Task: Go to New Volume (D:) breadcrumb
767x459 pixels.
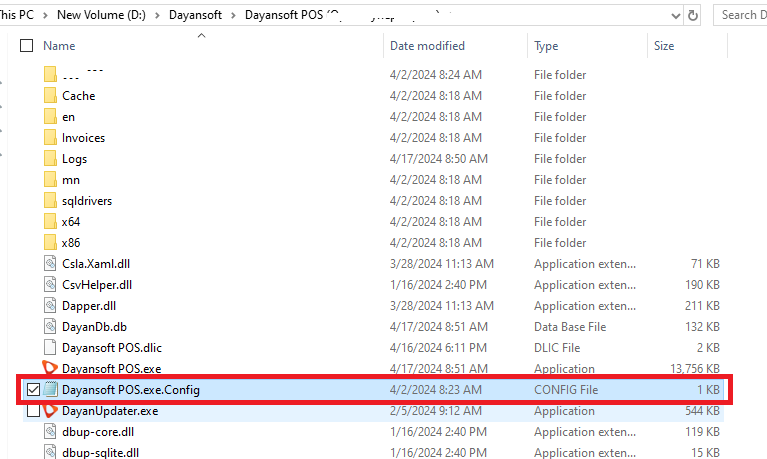Action: [x=101, y=15]
